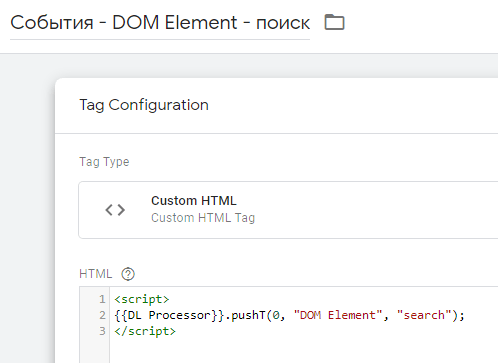This screenshot has height=363, width=498.
Task: Click the Custom HTML code brackets icon
Action: (115, 210)
